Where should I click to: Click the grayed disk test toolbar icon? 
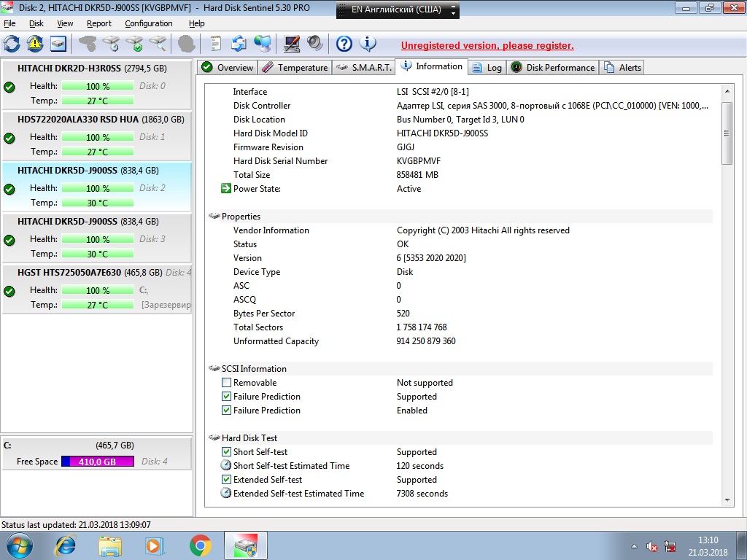coord(88,44)
